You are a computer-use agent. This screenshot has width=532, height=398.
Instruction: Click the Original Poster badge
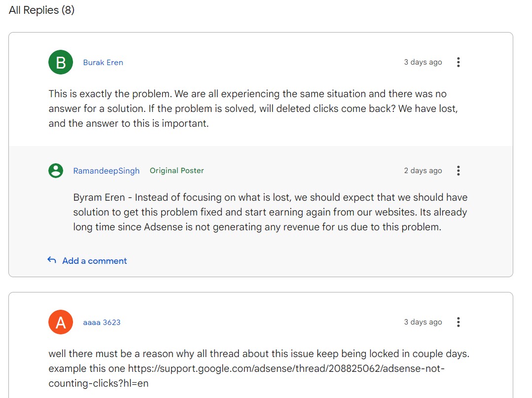pos(177,171)
